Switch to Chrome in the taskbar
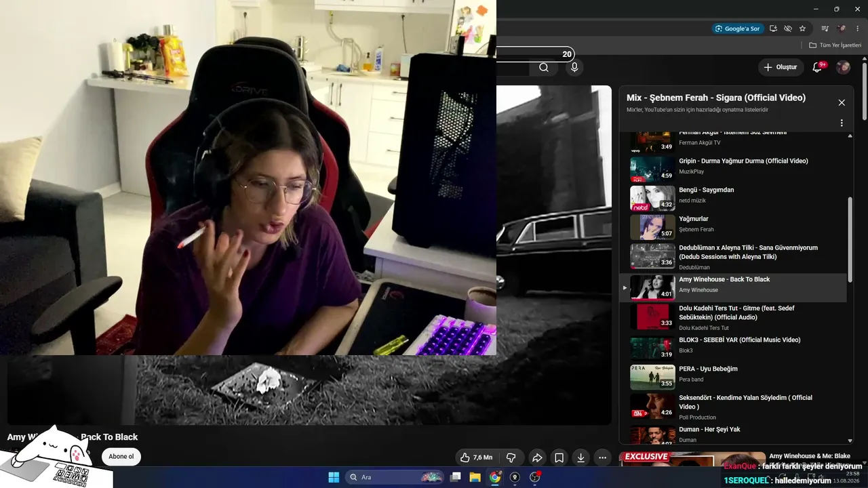The width and height of the screenshot is (868, 488). point(495,477)
